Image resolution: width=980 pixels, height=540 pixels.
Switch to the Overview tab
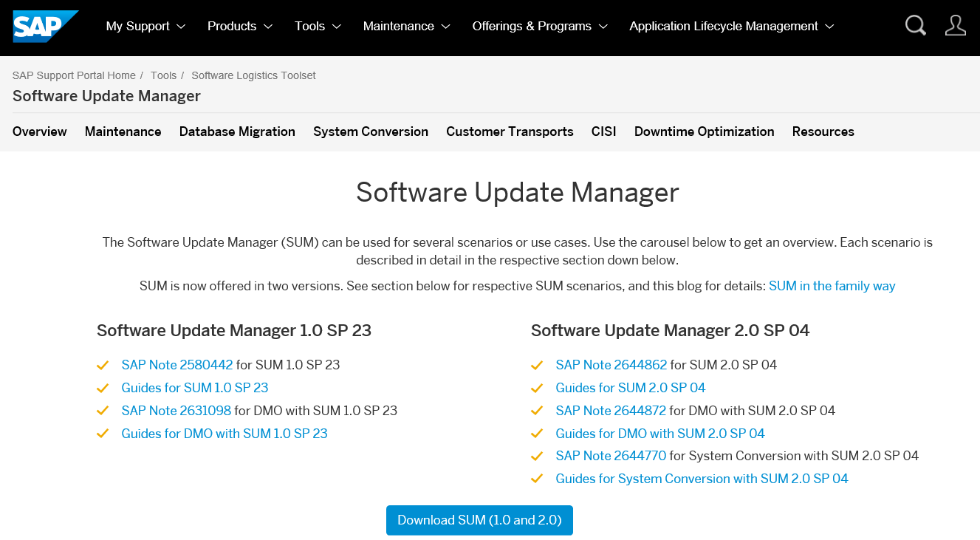[40, 131]
